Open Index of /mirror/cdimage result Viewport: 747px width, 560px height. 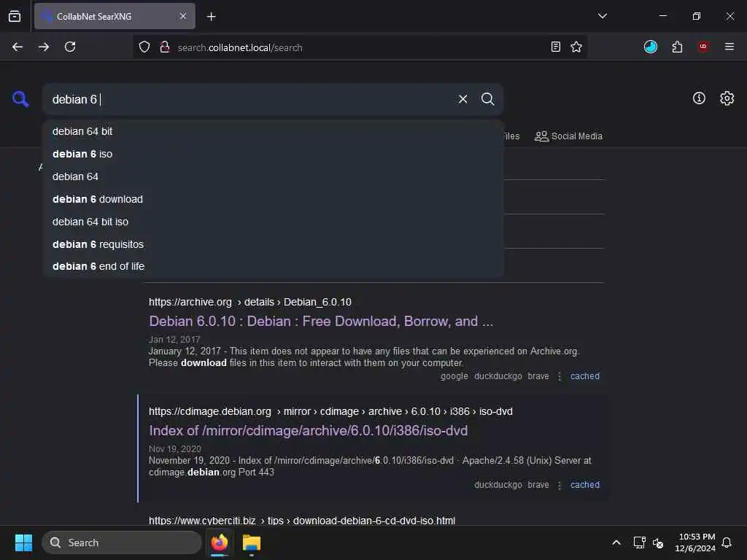point(309,431)
